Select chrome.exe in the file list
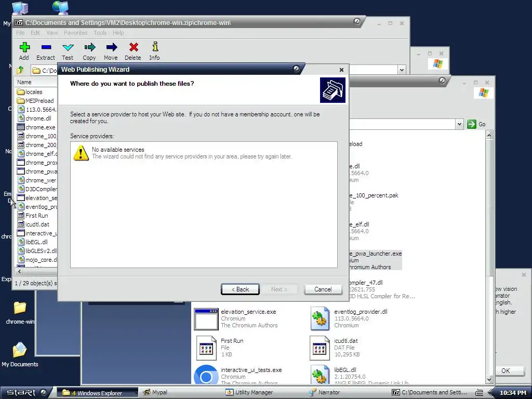 point(36,127)
